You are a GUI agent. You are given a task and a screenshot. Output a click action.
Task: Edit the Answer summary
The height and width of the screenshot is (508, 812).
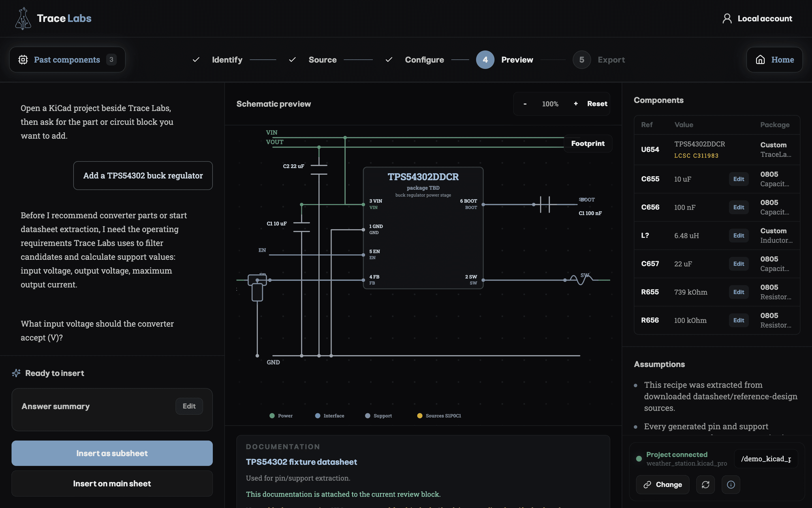pyautogui.click(x=189, y=406)
